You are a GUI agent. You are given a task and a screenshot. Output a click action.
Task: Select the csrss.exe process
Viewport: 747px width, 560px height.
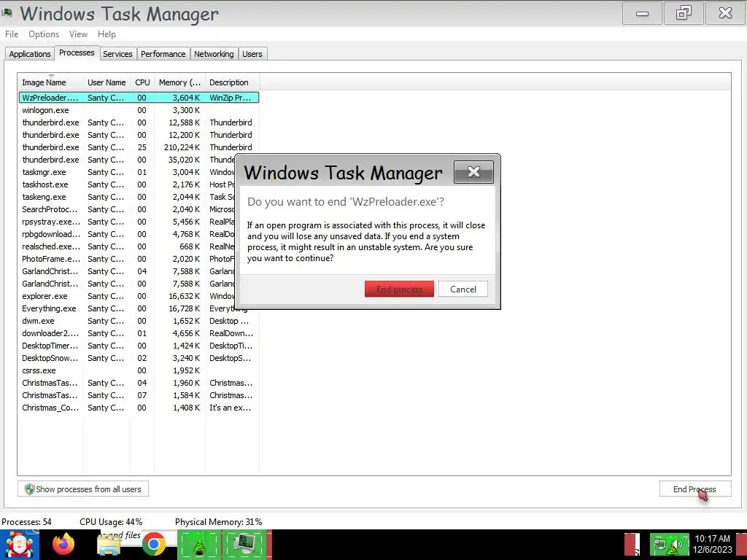click(139, 370)
